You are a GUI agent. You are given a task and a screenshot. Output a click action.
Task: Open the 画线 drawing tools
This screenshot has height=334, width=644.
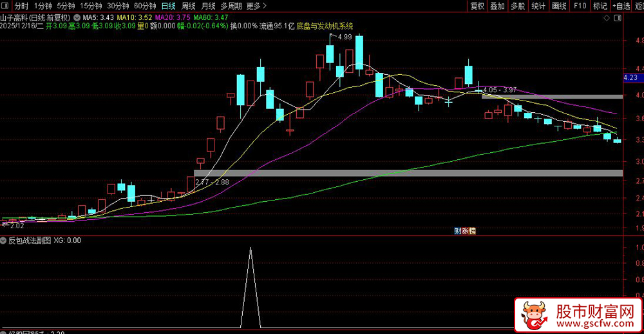coord(560,6)
